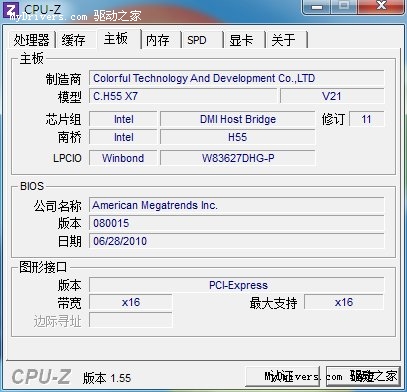407x392 pixels.
Task: Click the 认证 button at bottom
Action: [x=283, y=376]
